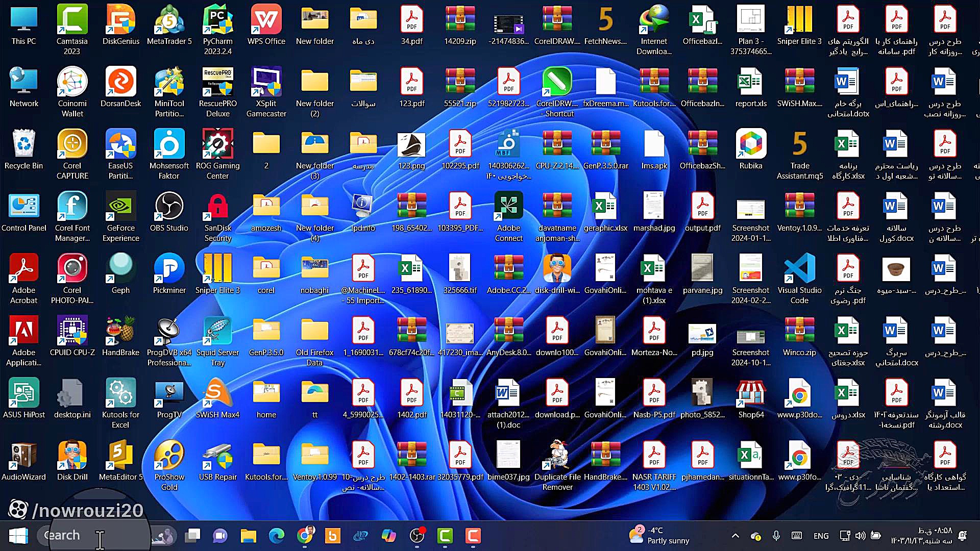The width and height of the screenshot is (980, 551).
Task: Select the geraphic.xlsx spreadsheet
Action: point(605,212)
